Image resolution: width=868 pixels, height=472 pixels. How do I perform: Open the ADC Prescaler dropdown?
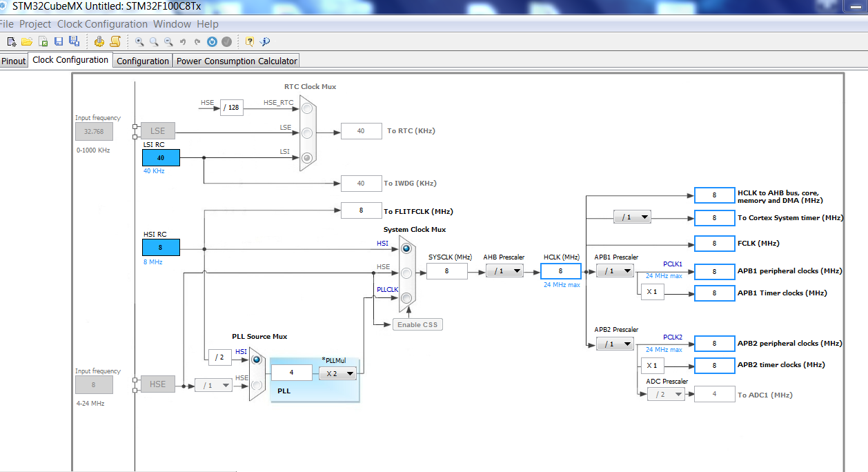tap(666, 394)
